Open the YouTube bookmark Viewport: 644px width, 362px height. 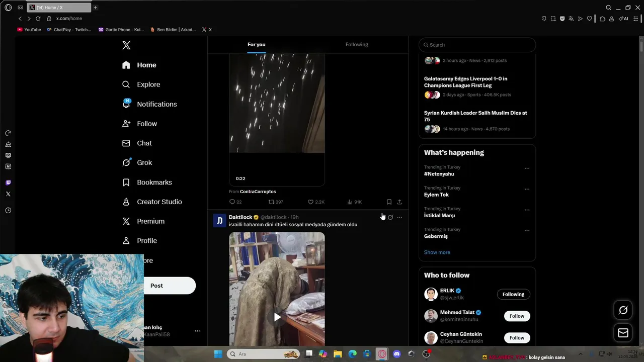29,30
